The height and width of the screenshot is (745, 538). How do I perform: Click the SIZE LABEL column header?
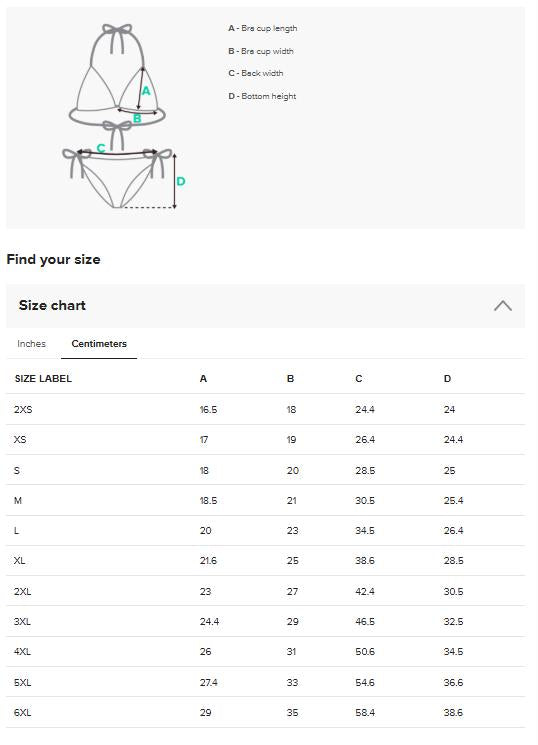tap(43, 379)
